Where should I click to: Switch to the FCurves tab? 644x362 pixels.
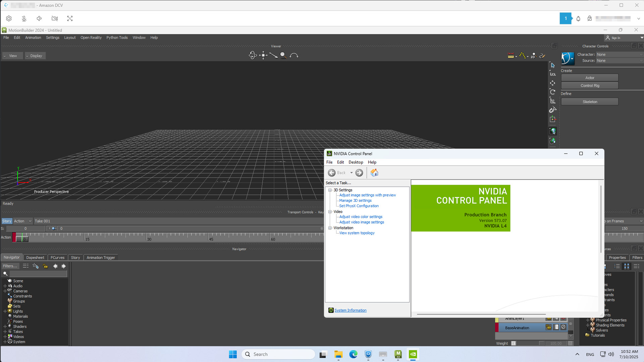pos(57,257)
